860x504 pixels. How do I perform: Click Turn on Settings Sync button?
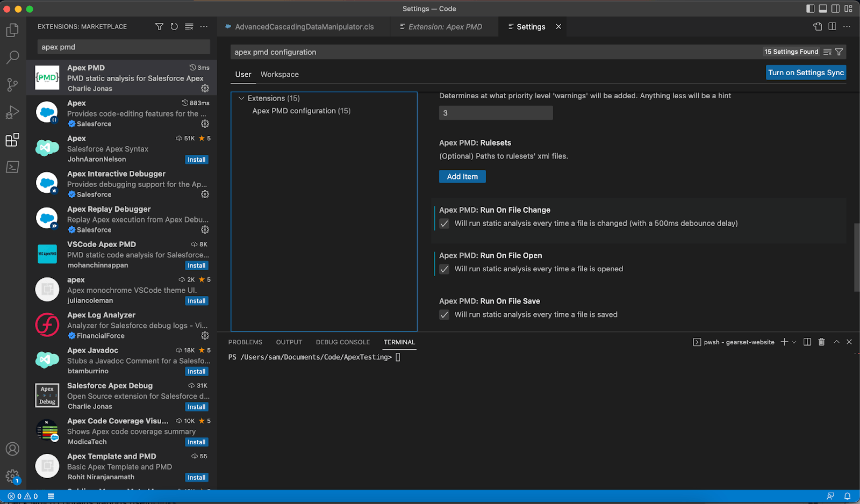pyautogui.click(x=806, y=73)
